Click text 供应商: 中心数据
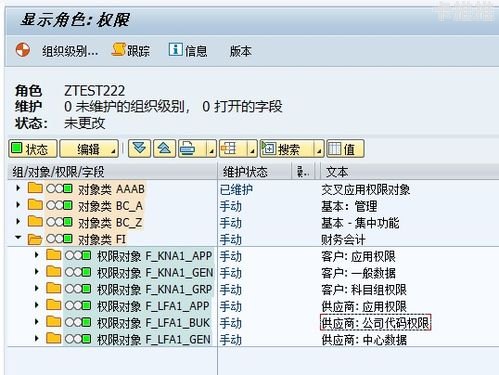 (x=364, y=339)
